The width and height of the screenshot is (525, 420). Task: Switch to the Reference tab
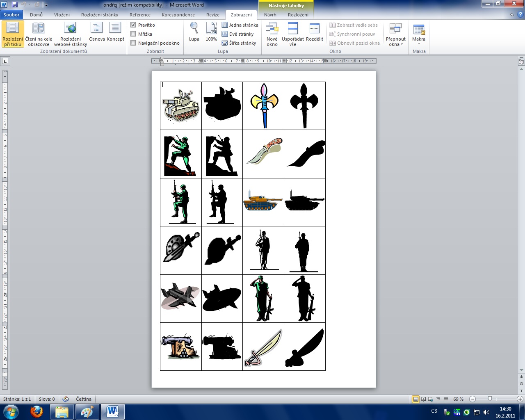[140, 15]
